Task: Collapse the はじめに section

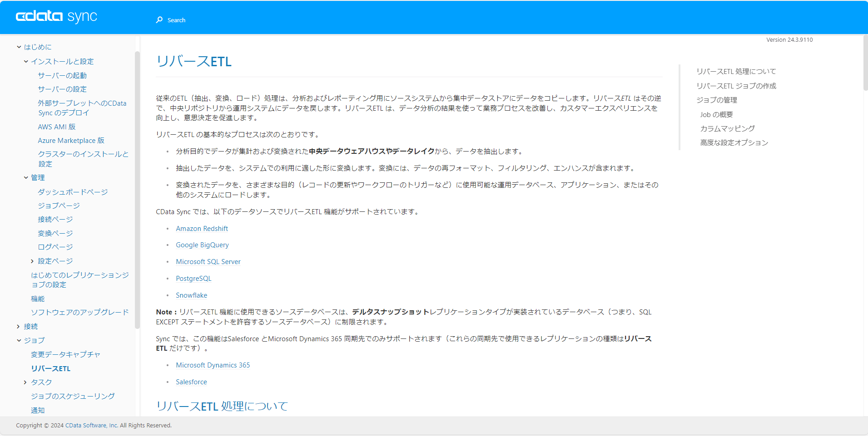Action: (x=19, y=47)
